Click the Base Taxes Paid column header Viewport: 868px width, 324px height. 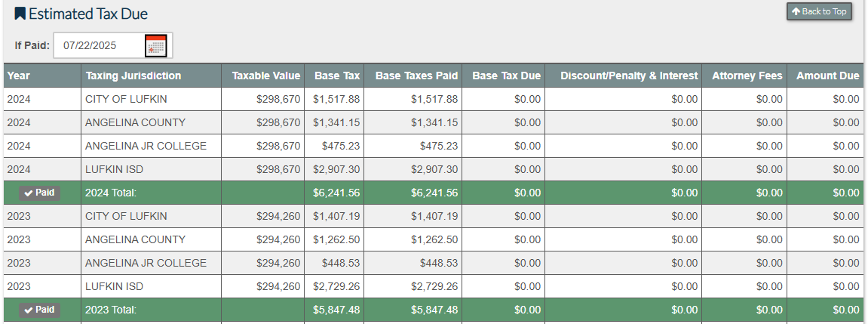point(416,76)
